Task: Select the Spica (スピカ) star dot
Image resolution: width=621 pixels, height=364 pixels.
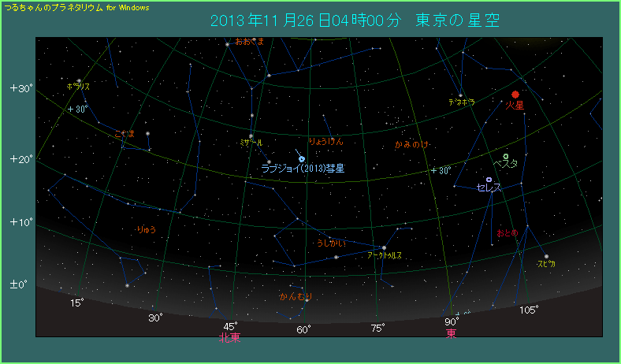Action: coord(546,256)
